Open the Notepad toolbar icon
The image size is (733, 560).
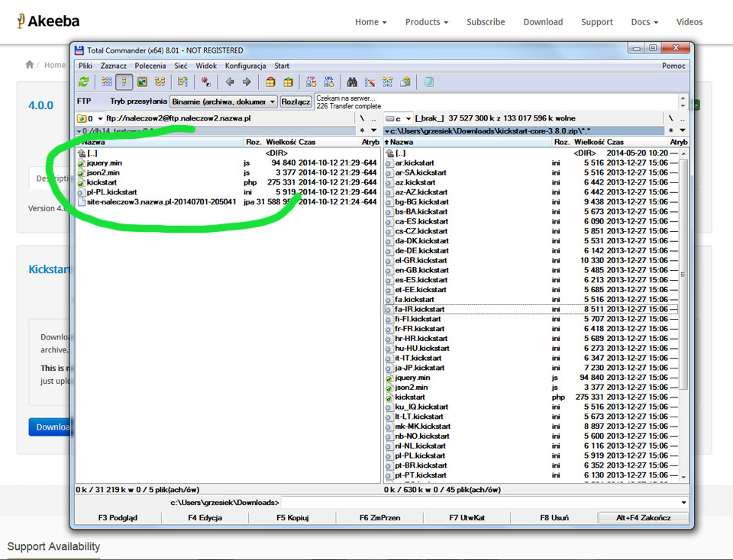point(428,82)
